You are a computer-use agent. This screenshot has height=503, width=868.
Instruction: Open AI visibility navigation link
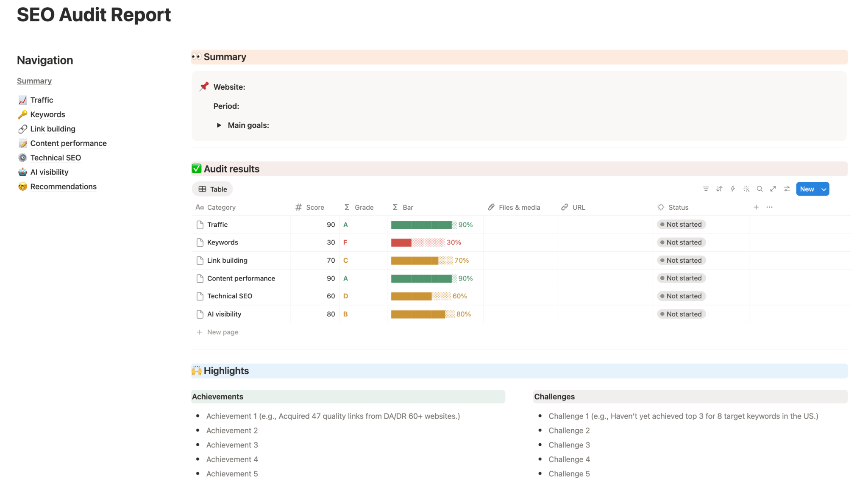pos(49,172)
